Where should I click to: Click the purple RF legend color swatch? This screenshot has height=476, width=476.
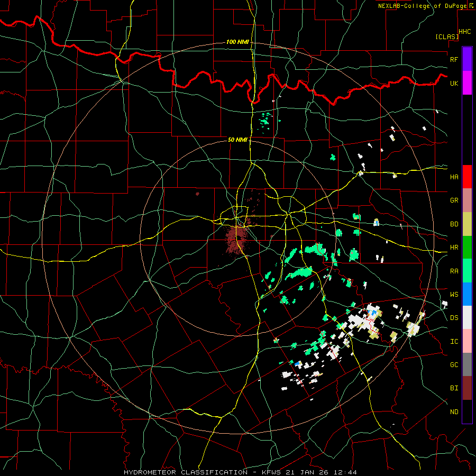467,59
